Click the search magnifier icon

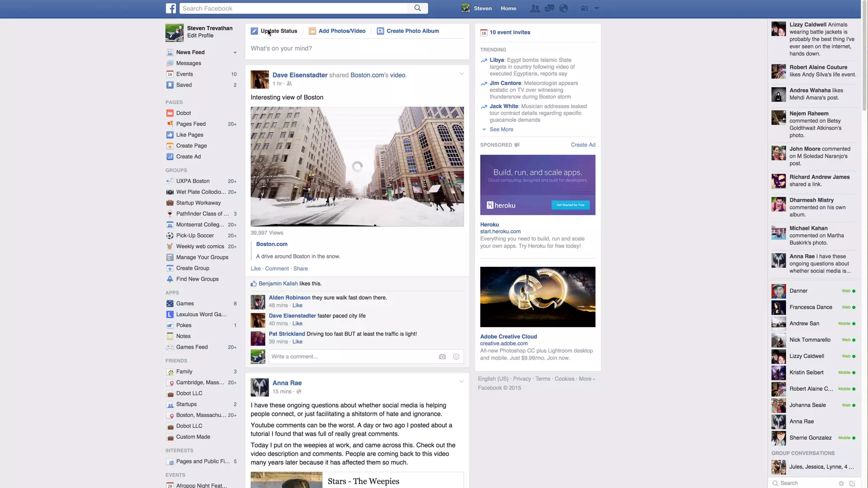417,8
